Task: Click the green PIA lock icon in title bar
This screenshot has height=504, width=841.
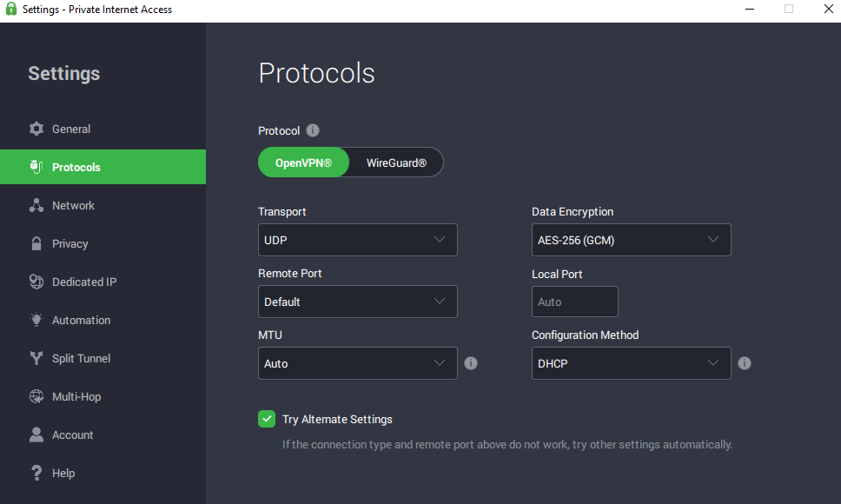Action: pos(10,9)
